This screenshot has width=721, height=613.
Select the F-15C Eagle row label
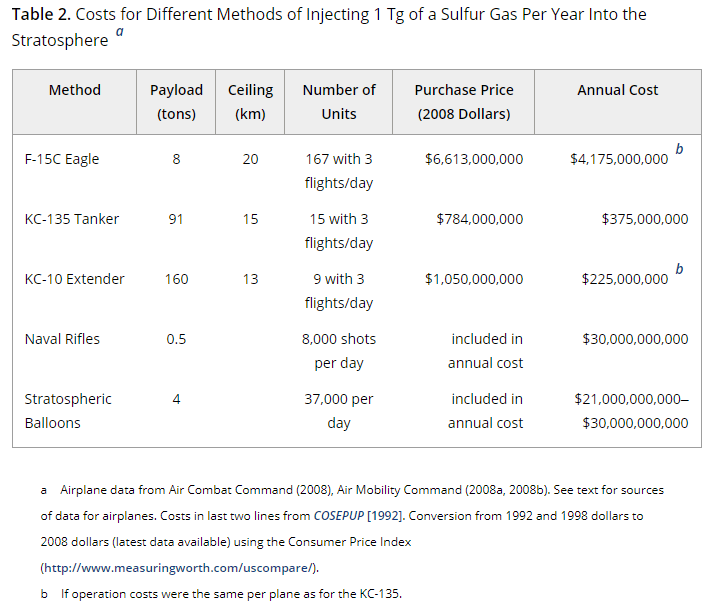(x=62, y=159)
